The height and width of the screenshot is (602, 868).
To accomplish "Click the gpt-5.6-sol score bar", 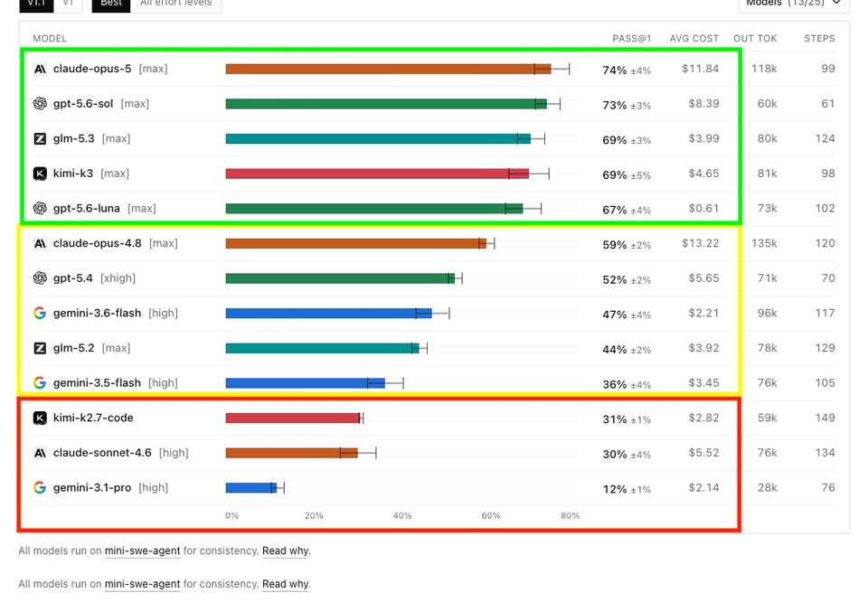I will click(386, 104).
